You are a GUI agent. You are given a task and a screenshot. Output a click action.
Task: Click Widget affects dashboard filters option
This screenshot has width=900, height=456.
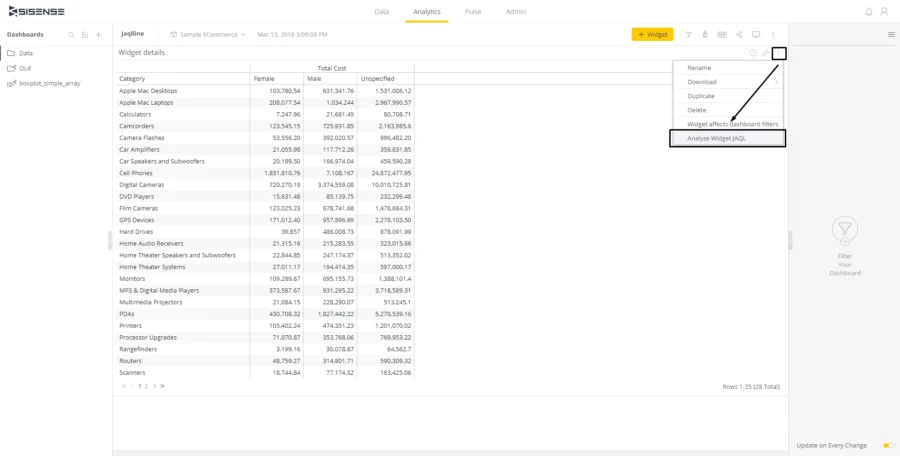click(732, 124)
